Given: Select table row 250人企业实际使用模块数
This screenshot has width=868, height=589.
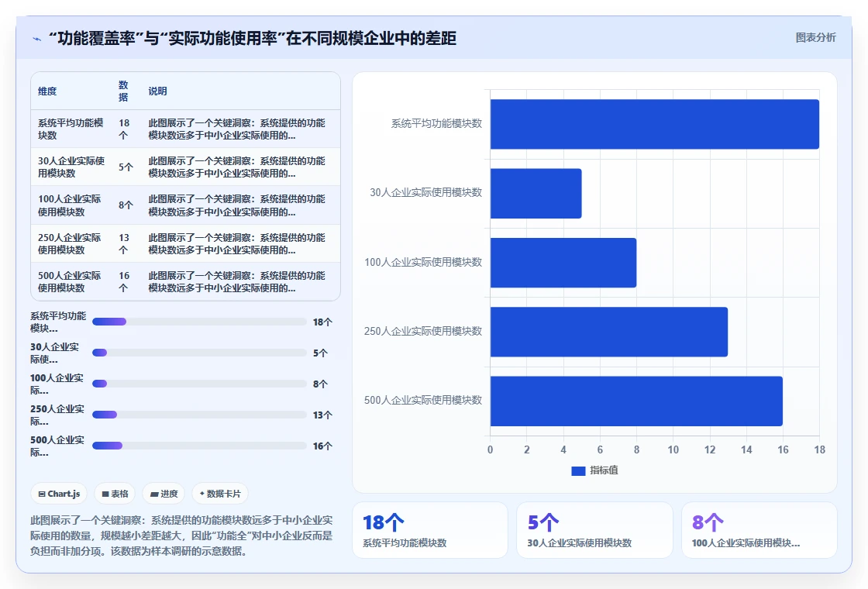Looking at the screenshot, I should (185, 243).
